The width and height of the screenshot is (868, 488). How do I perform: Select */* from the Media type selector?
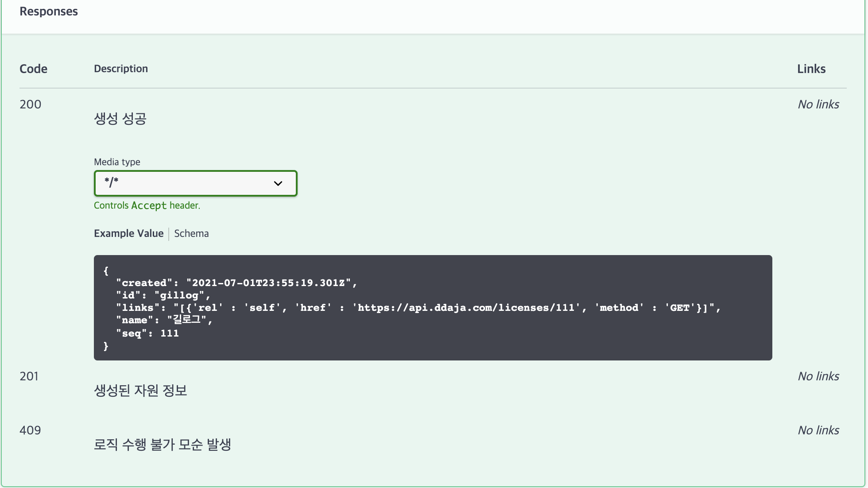195,183
